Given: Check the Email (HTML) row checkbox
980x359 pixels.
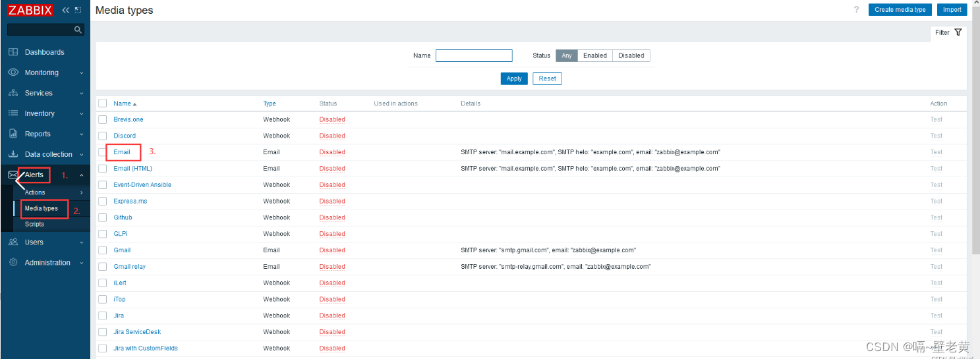Looking at the screenshot, I should (x=102, y=169).
